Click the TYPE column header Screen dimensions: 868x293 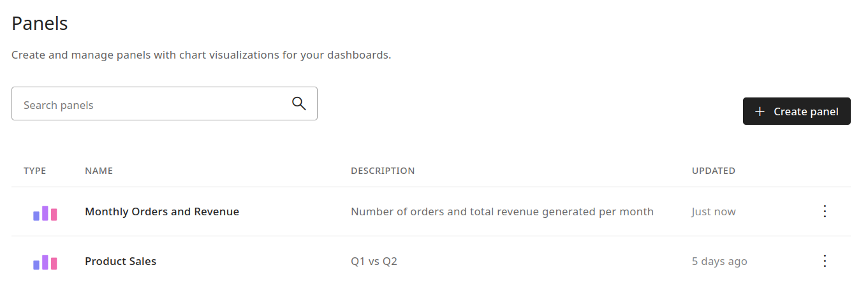[x=35, y=171]
